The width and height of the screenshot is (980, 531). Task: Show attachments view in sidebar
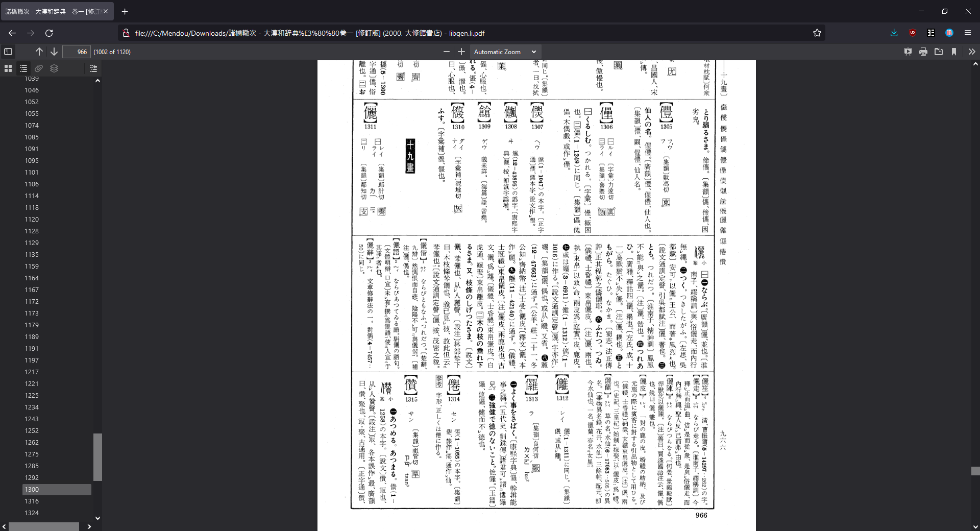pyautogui.click(x=39, y=68)
